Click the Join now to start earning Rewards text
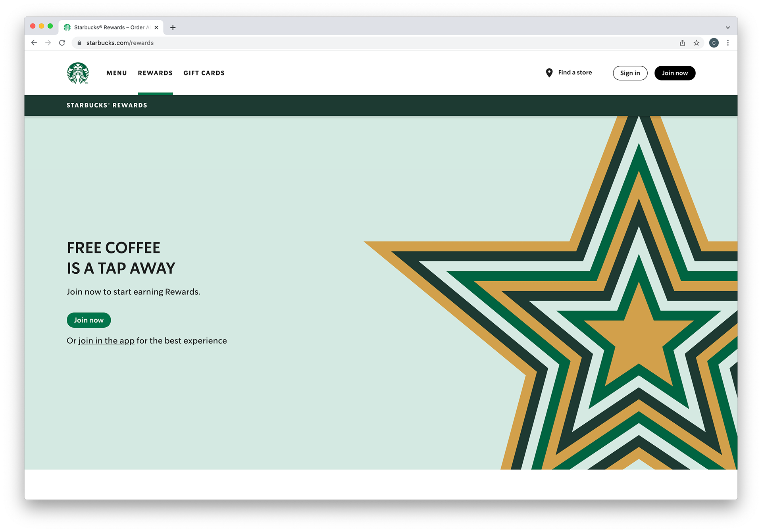 click(x=133, y=292)
